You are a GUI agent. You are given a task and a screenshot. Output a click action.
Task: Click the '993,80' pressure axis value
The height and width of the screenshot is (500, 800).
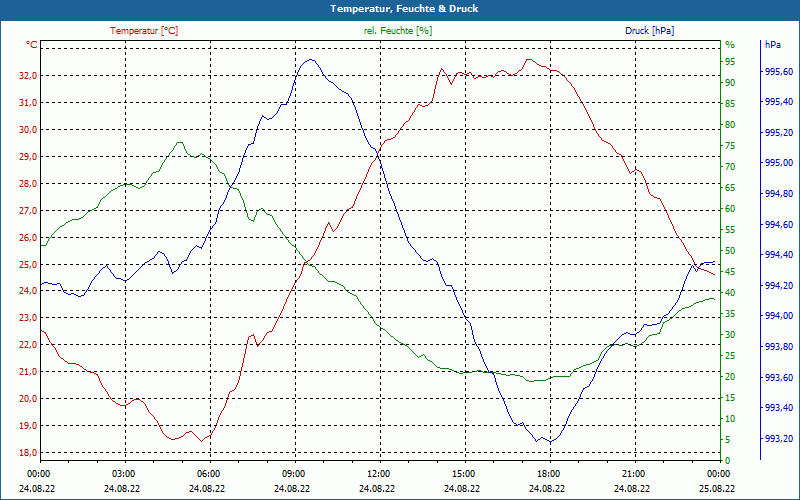point(779,347)
